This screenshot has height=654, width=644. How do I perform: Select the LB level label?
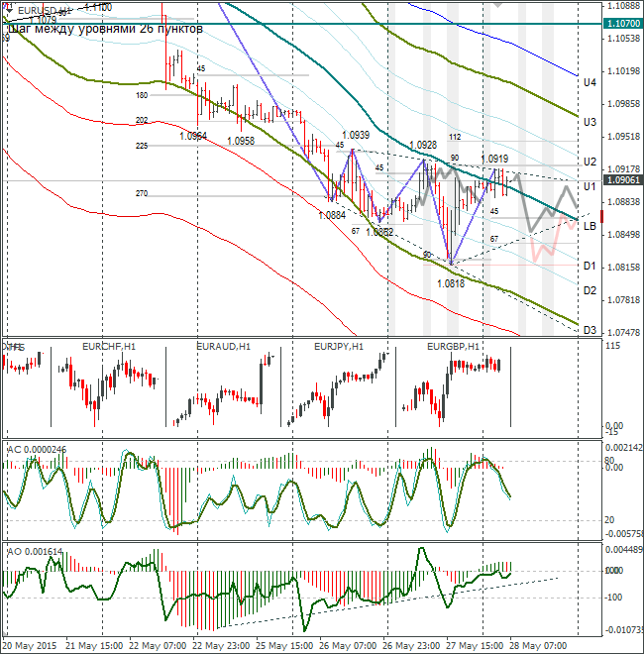point(590,226)
